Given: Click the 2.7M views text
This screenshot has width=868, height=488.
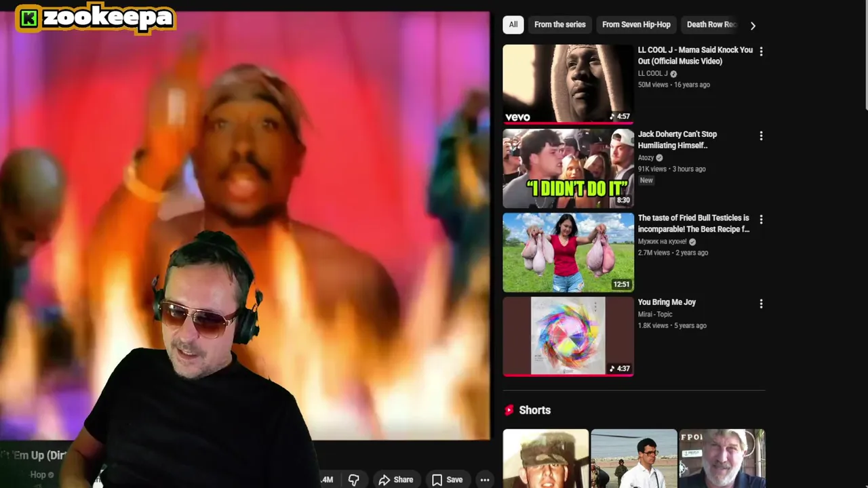Looking at the screenshot, I should coord(654,253).
